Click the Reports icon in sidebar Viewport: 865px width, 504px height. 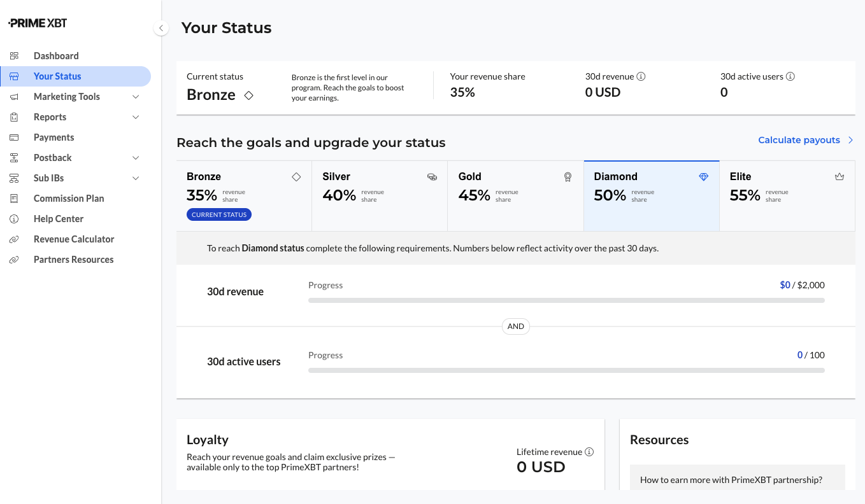[14, 117]
